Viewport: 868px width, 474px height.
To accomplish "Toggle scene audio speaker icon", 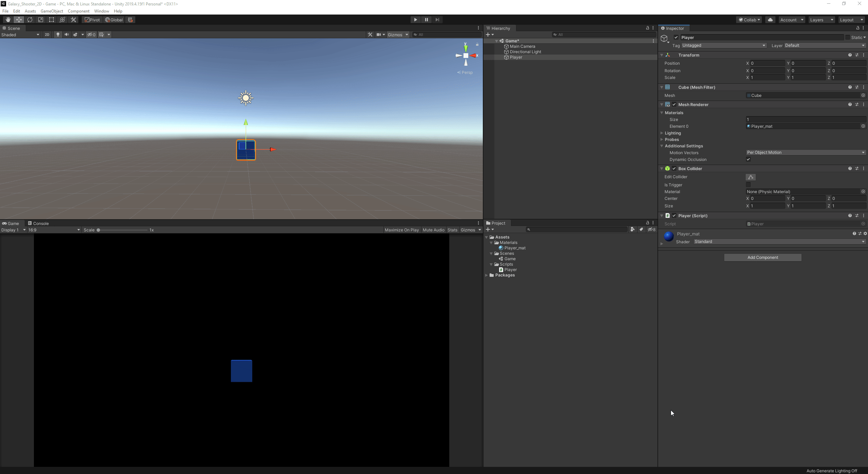I will pyautogui.click(x=66, y=35).
